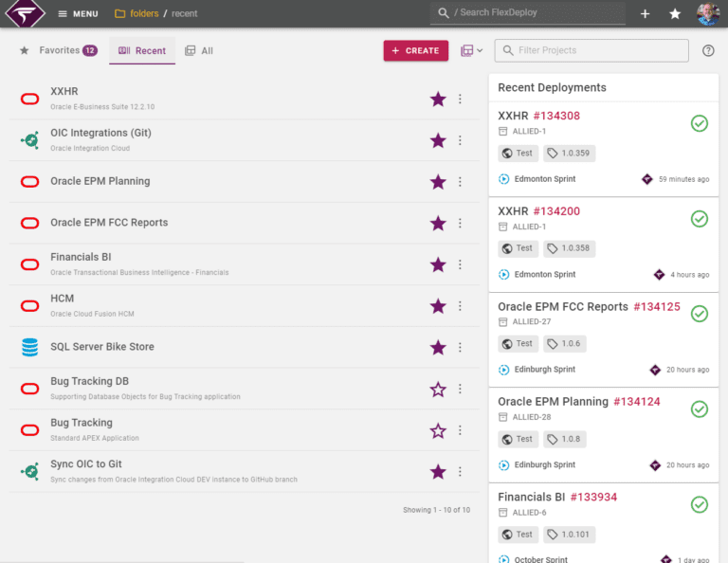This screenshot has width=728, height=563.
Task: Click the recent breadcrumb text
Action: coord(184,13)
